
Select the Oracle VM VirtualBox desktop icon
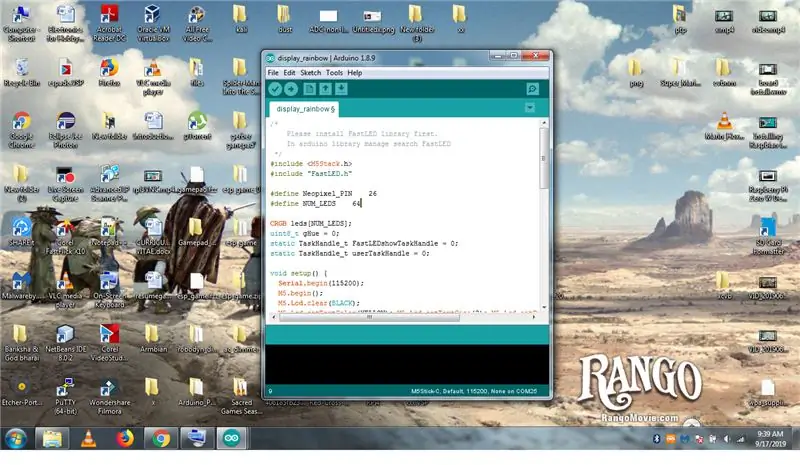(x=153, y=23)
